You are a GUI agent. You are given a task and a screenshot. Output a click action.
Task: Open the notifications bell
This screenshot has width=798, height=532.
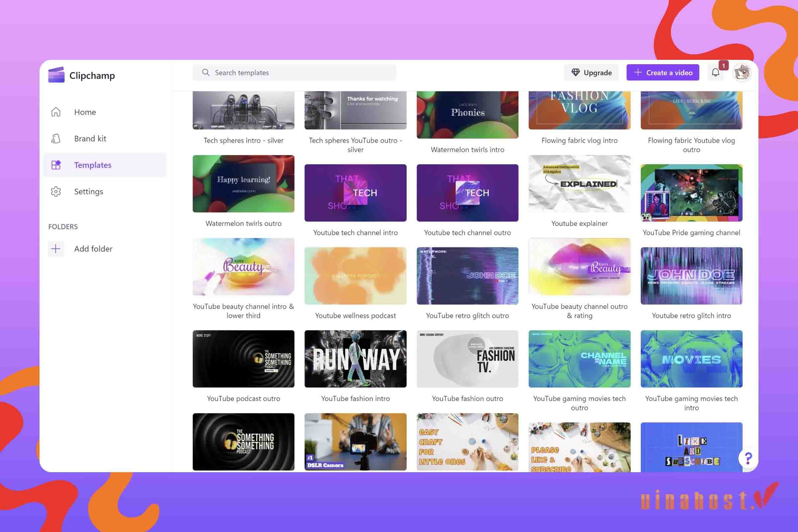click(715, 72)
